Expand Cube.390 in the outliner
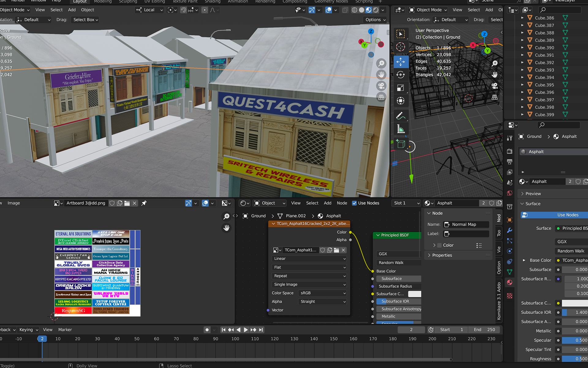This screenshot has width=588, height=368. click(522, 48)
